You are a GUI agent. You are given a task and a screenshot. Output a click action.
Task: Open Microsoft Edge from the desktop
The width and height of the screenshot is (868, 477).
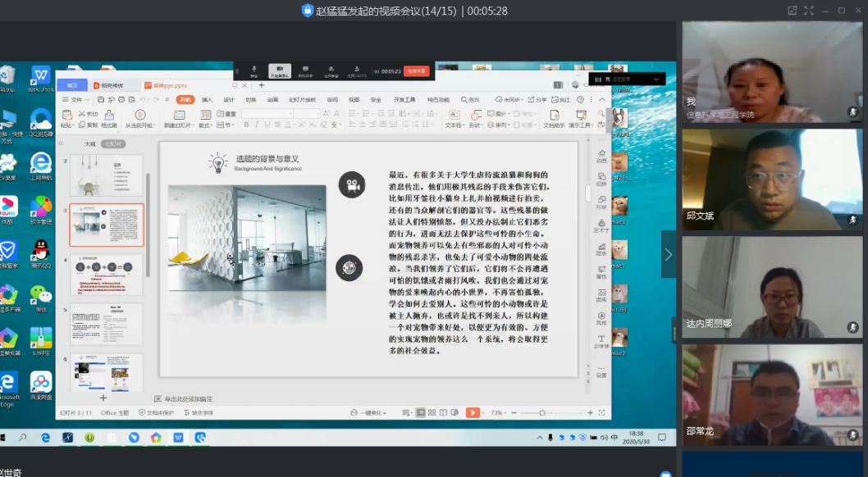pyautogui.click(x=9, y=383)
